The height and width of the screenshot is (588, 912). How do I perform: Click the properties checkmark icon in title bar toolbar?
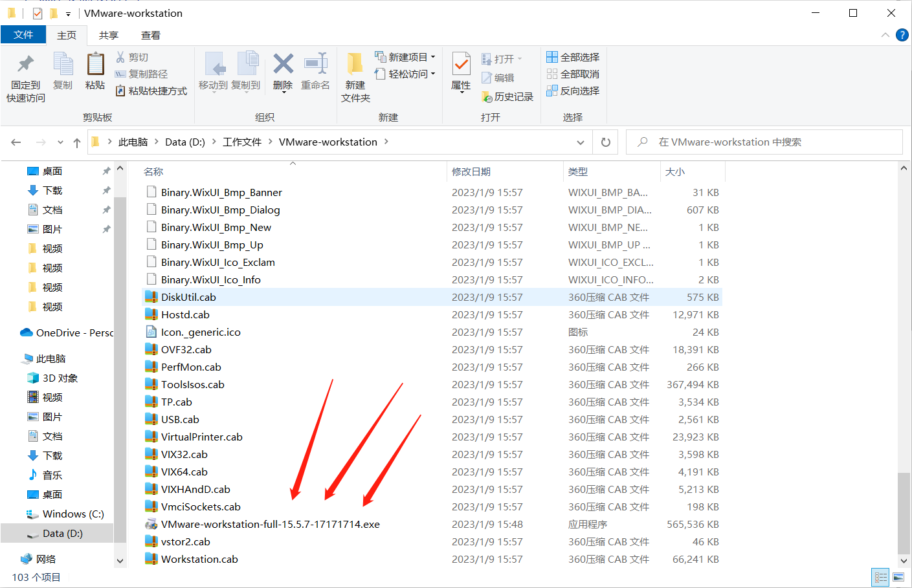pyautogui.click(x=38, y=13)
